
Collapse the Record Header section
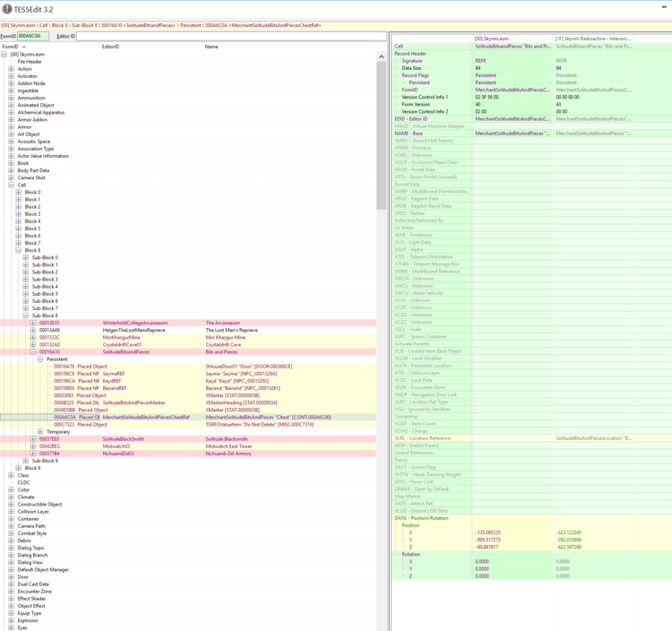coord(410,54)
